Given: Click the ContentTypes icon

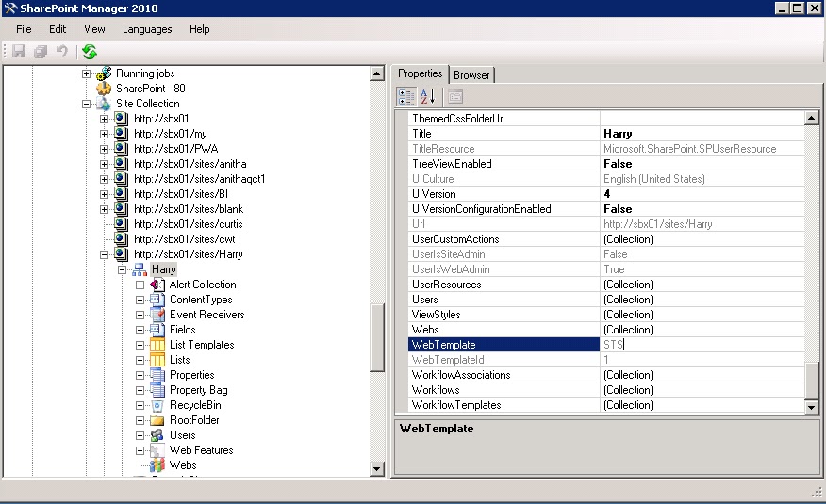Looking at the screenshot, I should coord(157,300).
